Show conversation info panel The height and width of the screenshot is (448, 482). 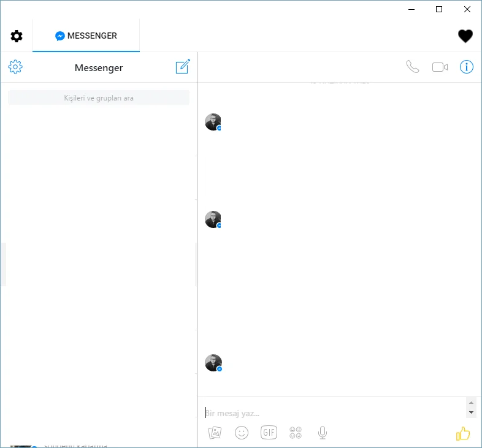[x=467, y=67]
